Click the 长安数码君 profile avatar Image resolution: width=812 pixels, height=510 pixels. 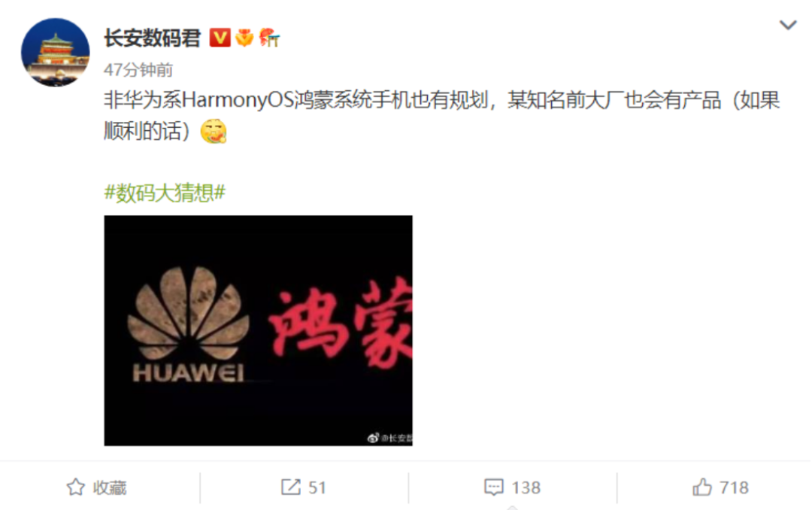pyautogui.click(x=55, y=53)
